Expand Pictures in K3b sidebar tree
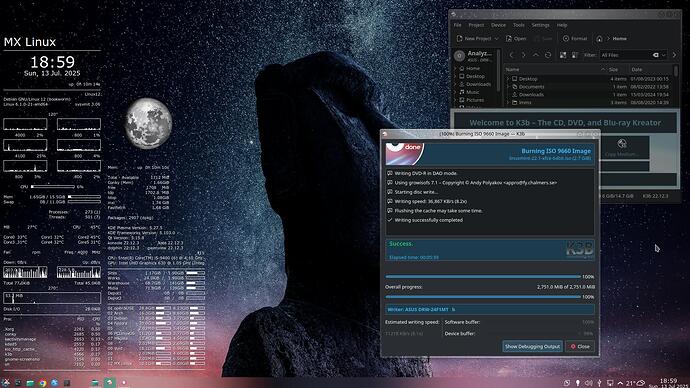The width and height of the screenshot is (690, 388). pyautogui.click(x=456, y=100)
